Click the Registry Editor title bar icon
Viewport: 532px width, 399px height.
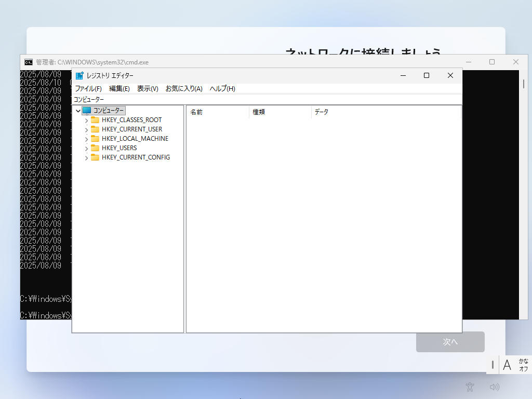[x=79, y=76]
